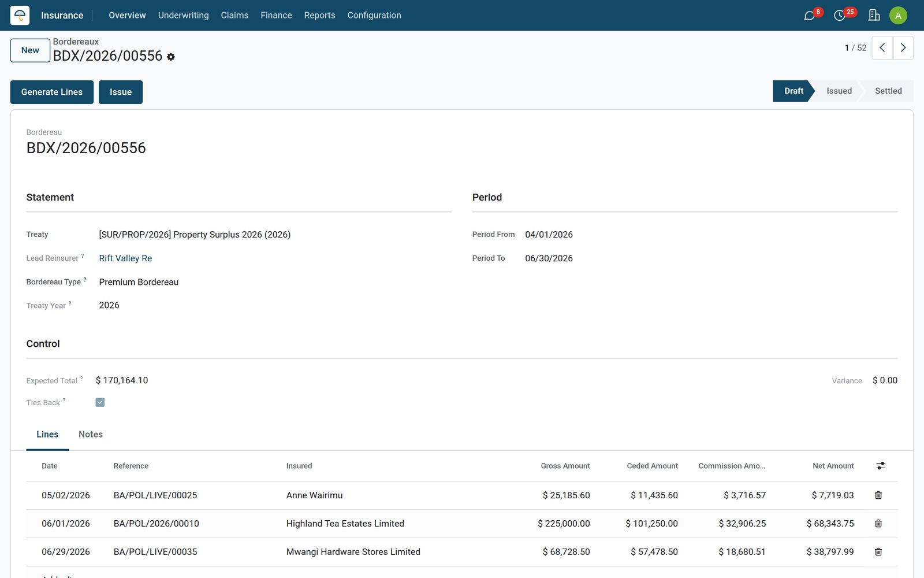Open the Rift Valley Re link
924x578 pixels.
(125, 258)
